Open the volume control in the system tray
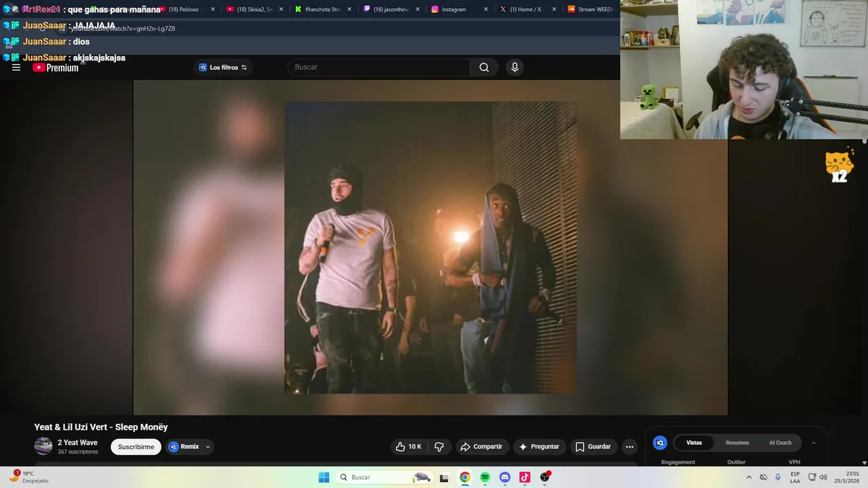This screenshot has width=868, height=488. tap(823, 477)
